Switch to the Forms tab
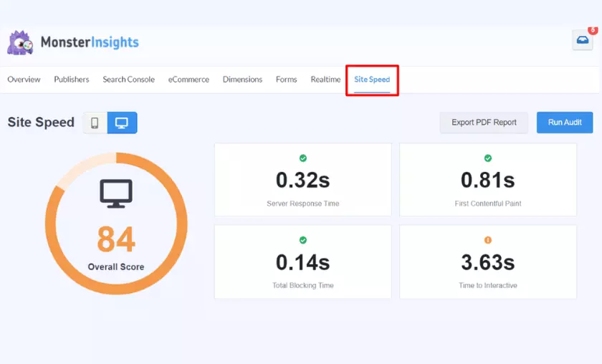 [287, 80]
